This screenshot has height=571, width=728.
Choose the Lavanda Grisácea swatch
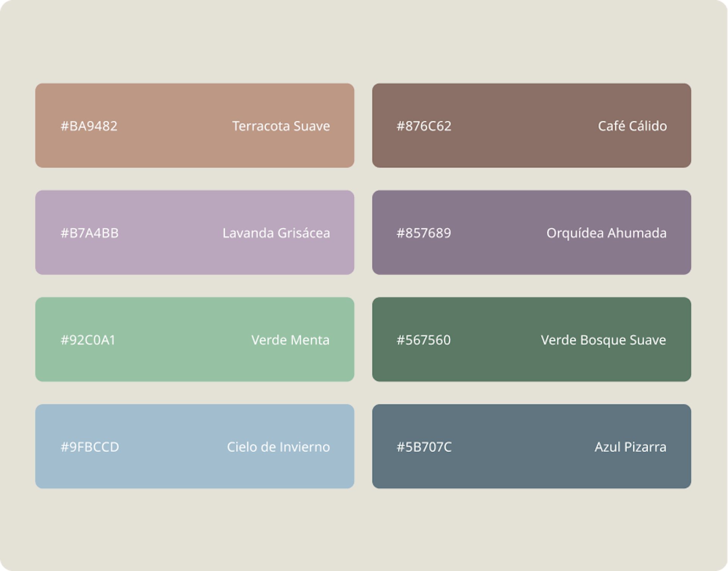[195, 232]
